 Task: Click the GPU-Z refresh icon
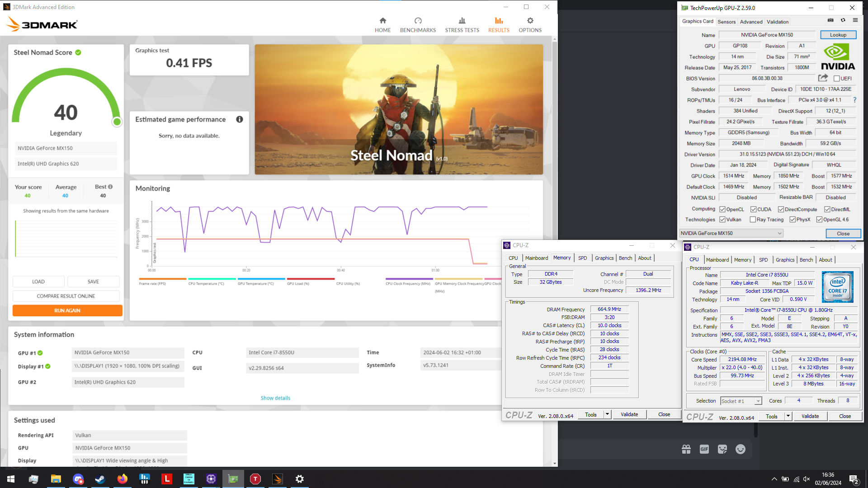click(x=843, y=20)
